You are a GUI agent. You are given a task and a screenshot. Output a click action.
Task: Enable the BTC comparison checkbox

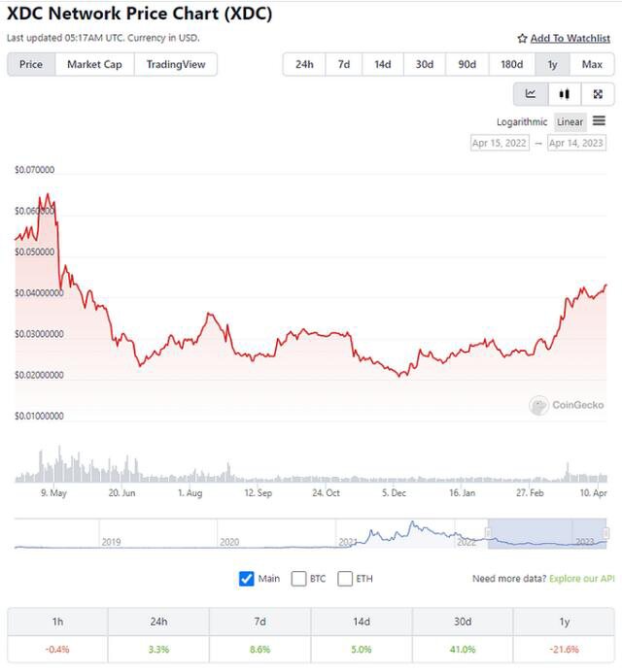click(x=298, y=579)
